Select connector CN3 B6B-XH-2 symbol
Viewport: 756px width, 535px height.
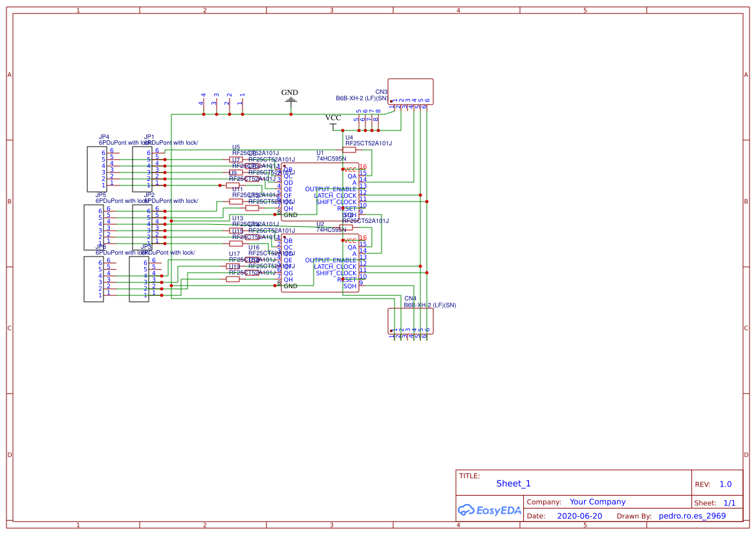pyautogui.click(x=410, y=92)
